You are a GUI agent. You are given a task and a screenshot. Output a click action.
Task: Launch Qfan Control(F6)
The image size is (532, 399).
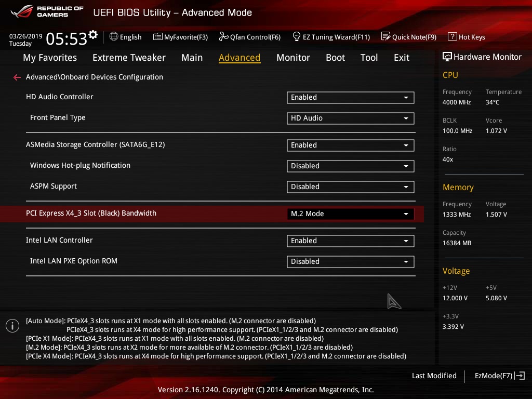250,37
